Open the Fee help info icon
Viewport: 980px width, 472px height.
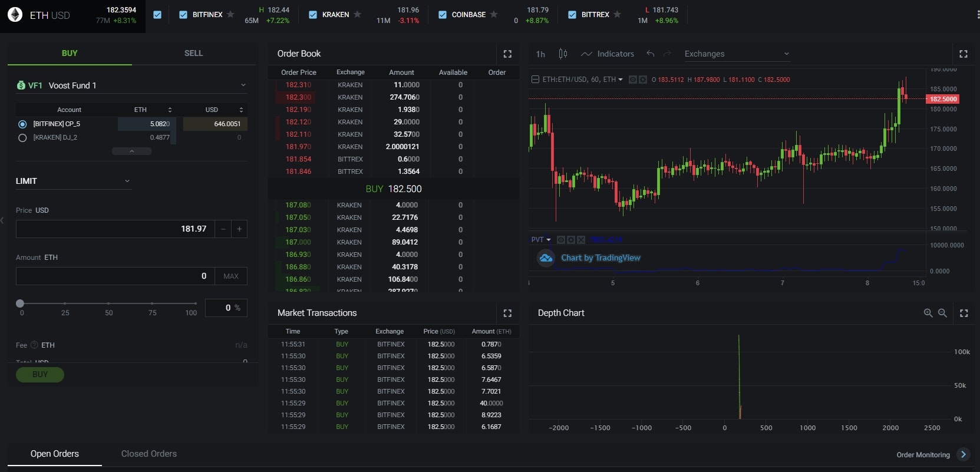tap(34, 345)
